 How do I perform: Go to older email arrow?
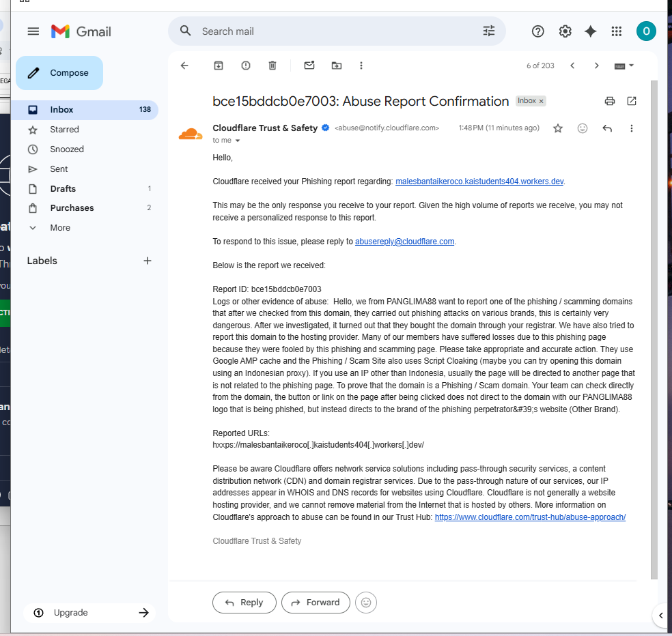597,66
